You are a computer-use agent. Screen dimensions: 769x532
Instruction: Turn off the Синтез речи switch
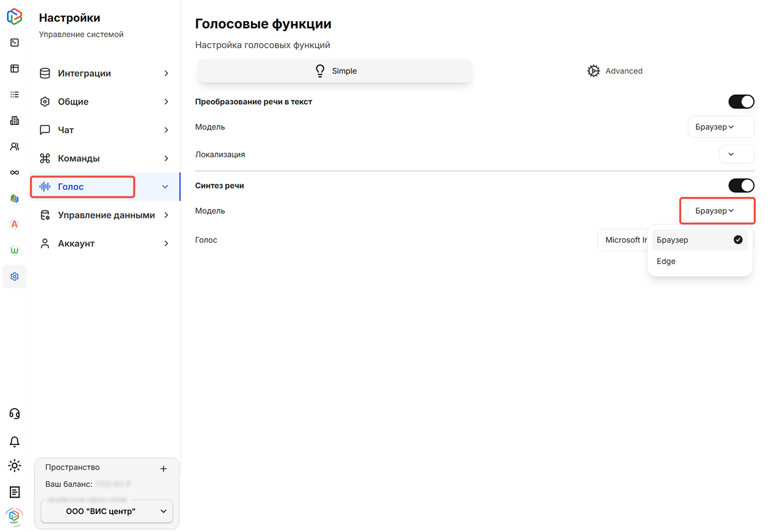click(x=741, y=185)
